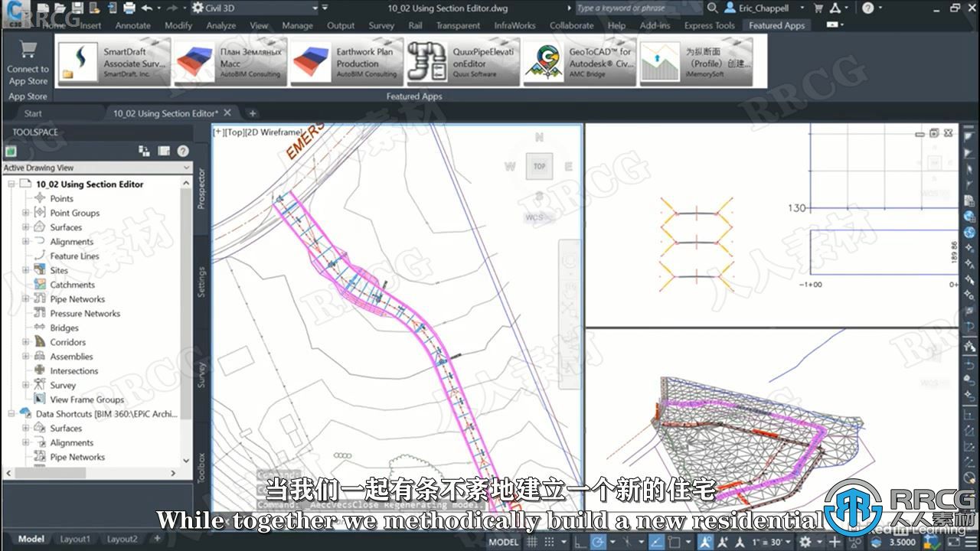The width and height of the screenshot is (980, 551).
Task: Click the [2D Wireframe] visual style label
Action: click(x=275, y=132)
